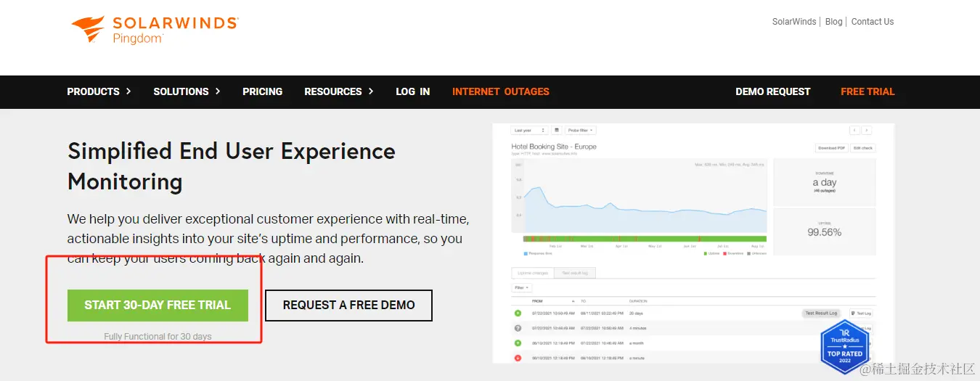
Task: Sort by the FROM column header
Action: pyautogui.click(x=553, y=301)
